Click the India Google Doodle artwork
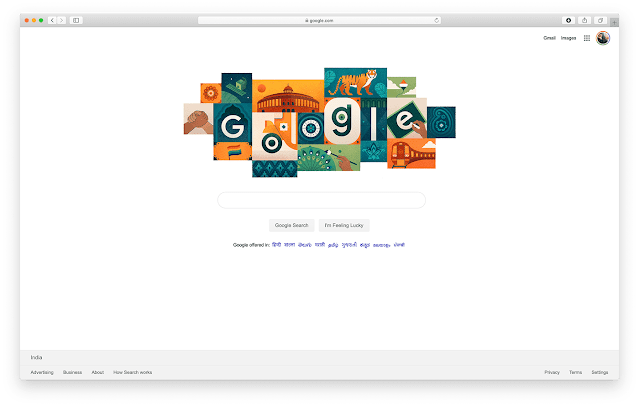The image size is (639, 406). (320, 122)
